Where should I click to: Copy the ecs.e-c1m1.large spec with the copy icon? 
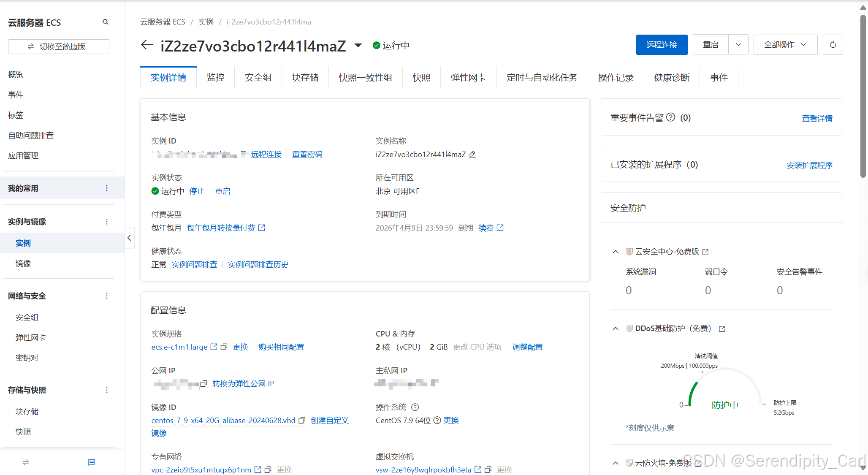click(x=224, y=347)
